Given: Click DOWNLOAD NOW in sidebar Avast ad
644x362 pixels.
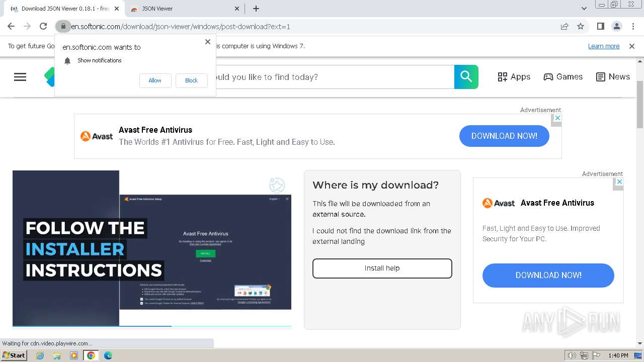Looking at the screenshot, I should [x=548, y=276].
